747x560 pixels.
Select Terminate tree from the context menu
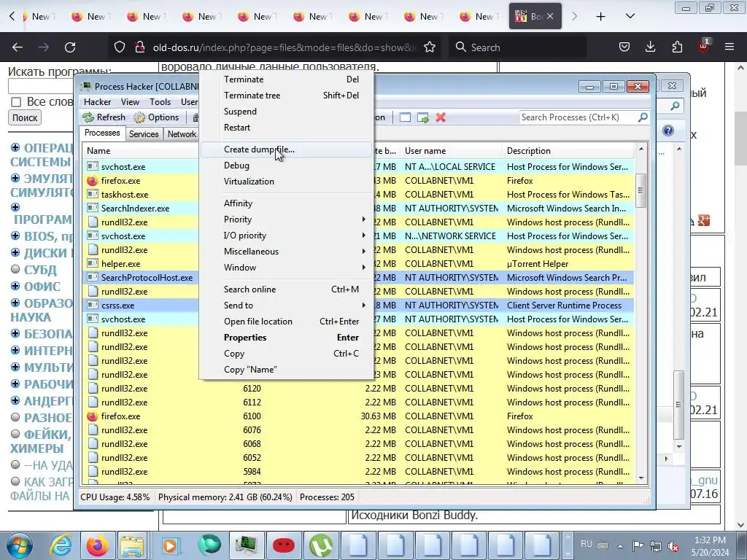coord(286,96)
